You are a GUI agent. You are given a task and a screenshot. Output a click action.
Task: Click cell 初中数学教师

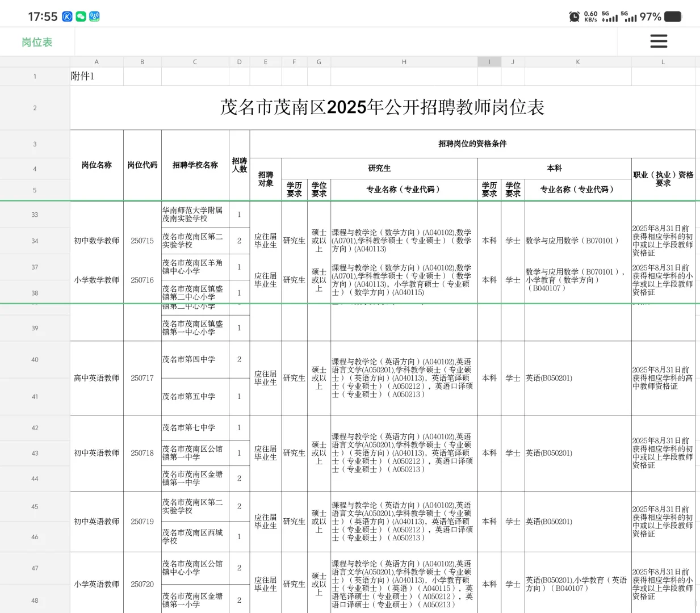pos(97,241)
